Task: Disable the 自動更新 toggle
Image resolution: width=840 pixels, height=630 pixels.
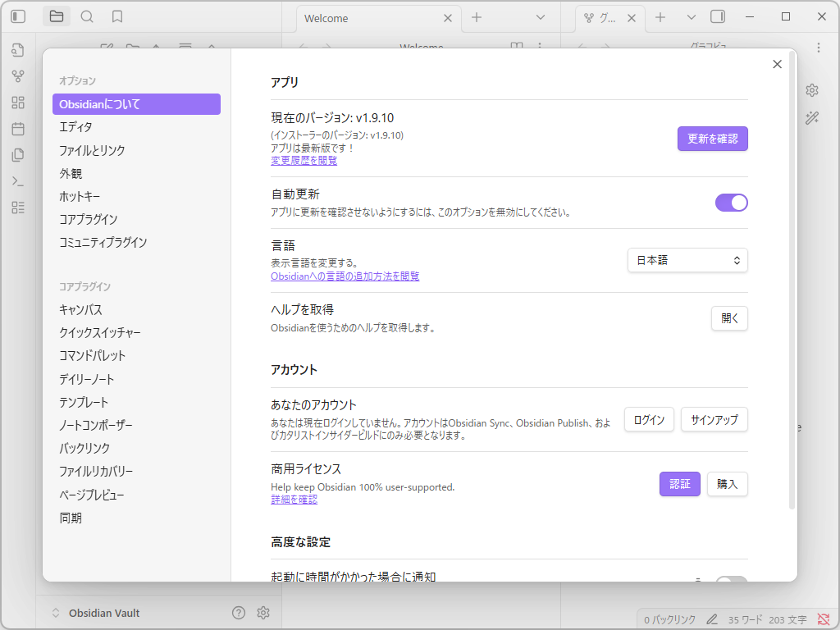Action: coord(730,203)
